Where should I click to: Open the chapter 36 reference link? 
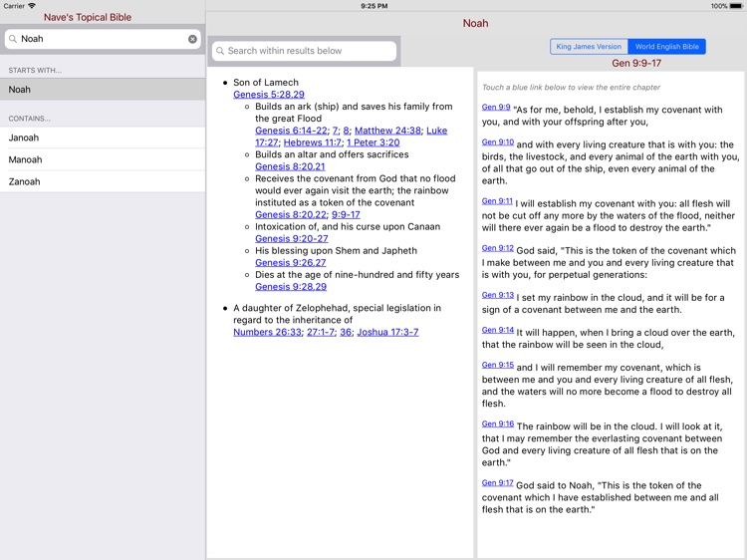346,332
